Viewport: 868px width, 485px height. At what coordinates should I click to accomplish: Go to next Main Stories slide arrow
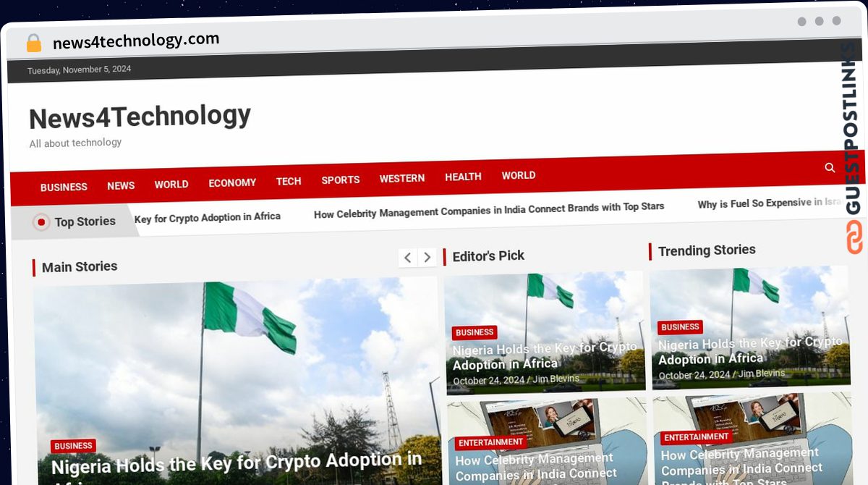tap(427, 257)
